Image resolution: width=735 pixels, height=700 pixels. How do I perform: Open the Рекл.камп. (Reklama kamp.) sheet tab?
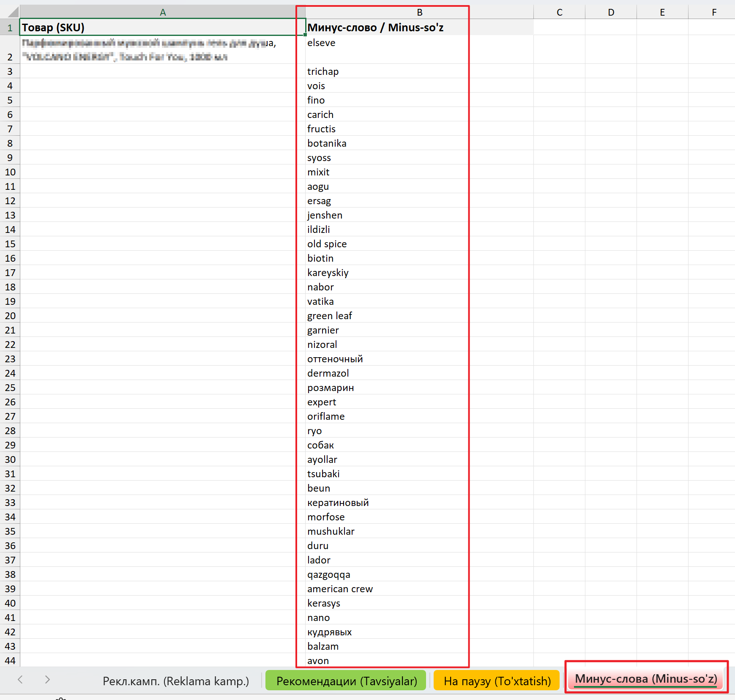point(176,681)
